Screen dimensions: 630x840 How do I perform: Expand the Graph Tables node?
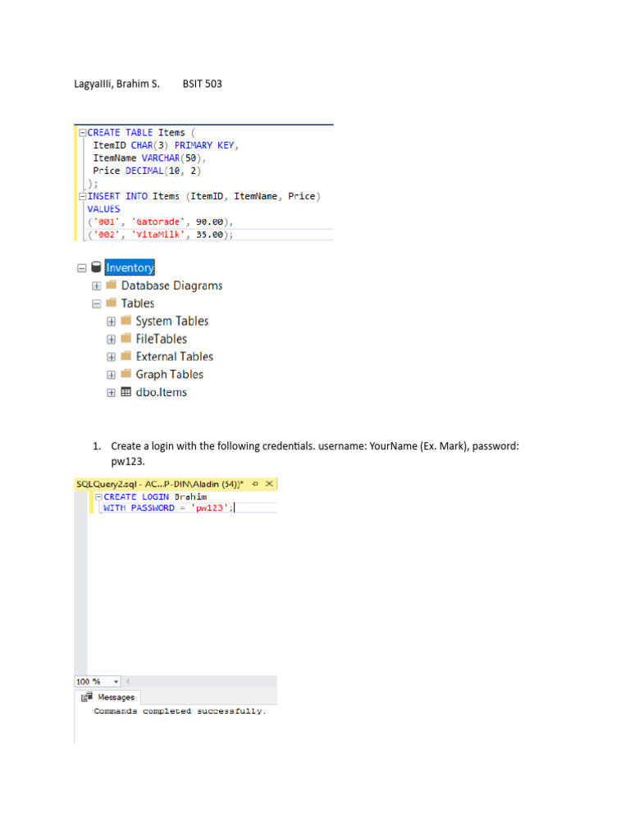(x=111, y=374)
